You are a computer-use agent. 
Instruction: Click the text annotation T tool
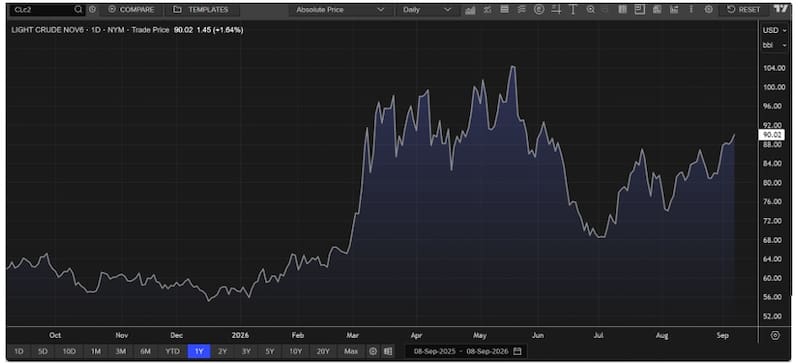pyautogui.click(x=573, y=10)
